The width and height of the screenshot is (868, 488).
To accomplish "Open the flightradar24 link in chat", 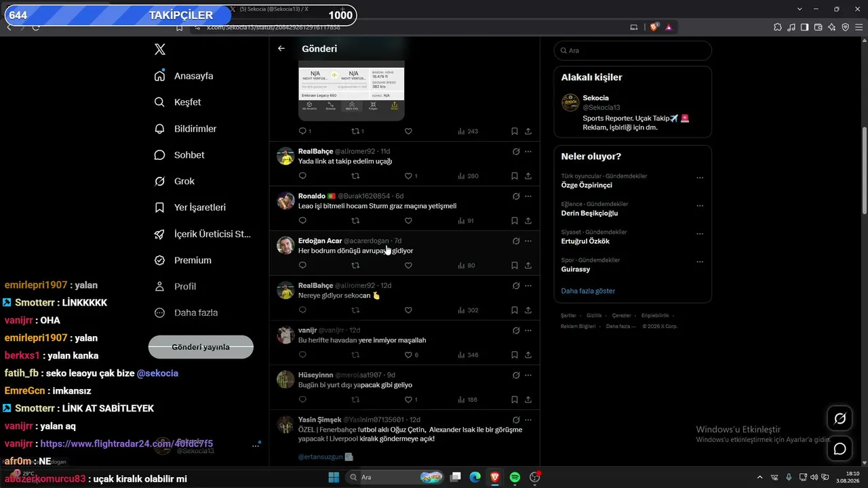I will pyautogui.click(x=127, y=444).
